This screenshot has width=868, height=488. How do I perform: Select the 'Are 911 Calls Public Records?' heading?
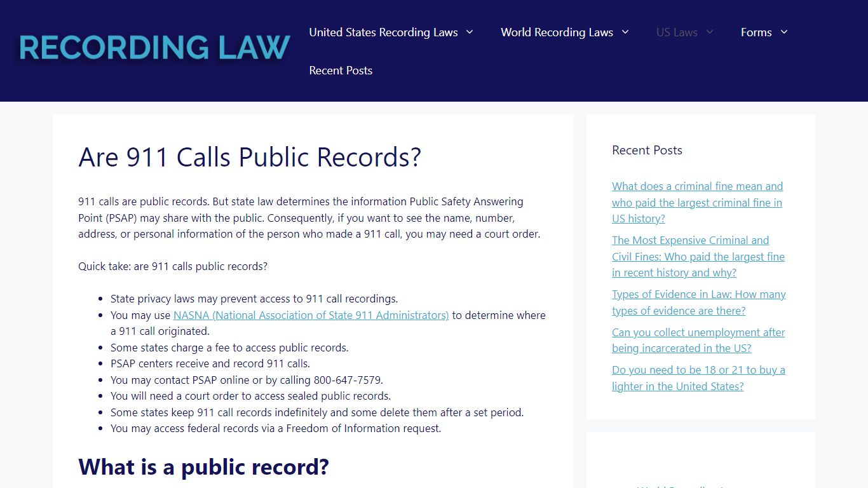pyautogui.click(x=250, y=157)
